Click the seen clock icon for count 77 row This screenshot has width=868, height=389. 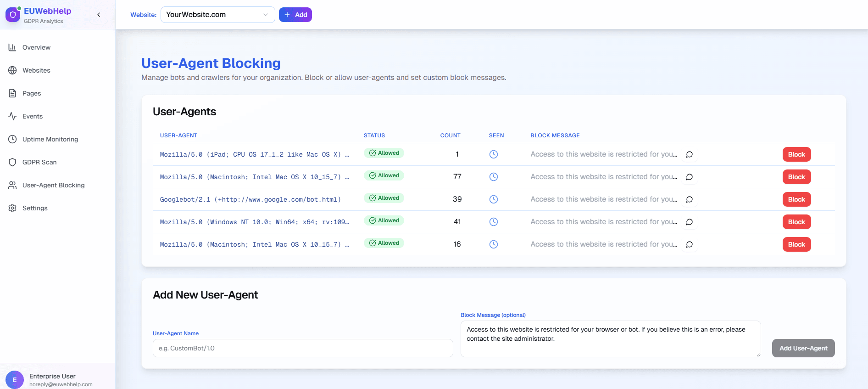[494, 177]
